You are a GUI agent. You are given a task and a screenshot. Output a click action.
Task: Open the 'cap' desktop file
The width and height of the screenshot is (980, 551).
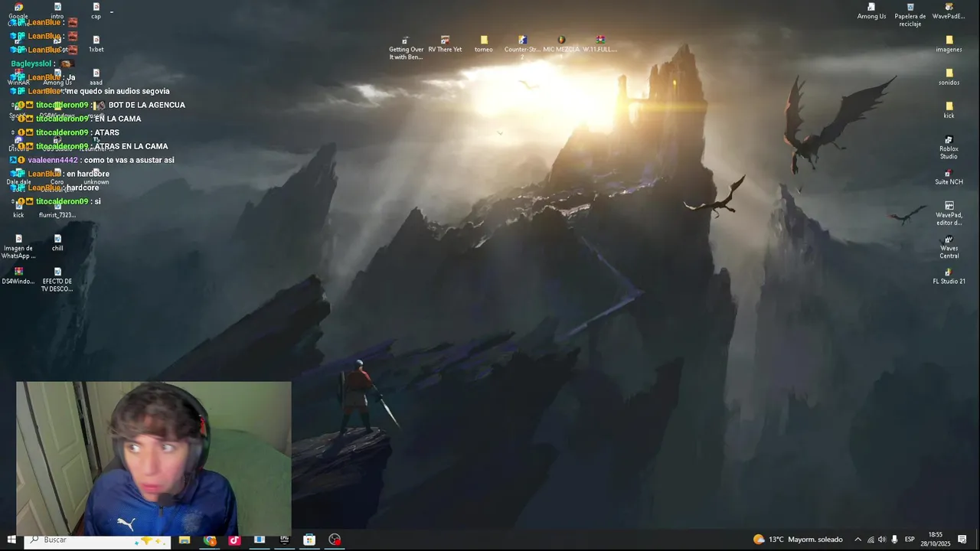click(96, 11)
